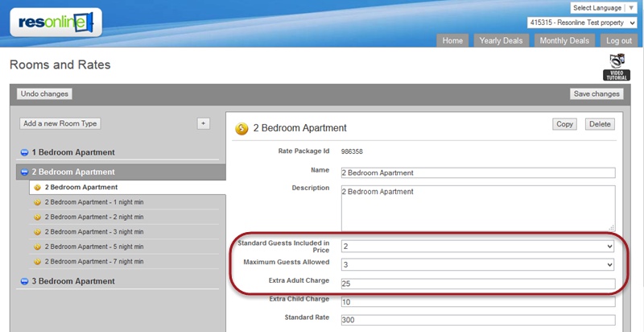Open the Video Tutorial icon
The width and height of the screenshot is (644, 332).
(x=617, y=67)
